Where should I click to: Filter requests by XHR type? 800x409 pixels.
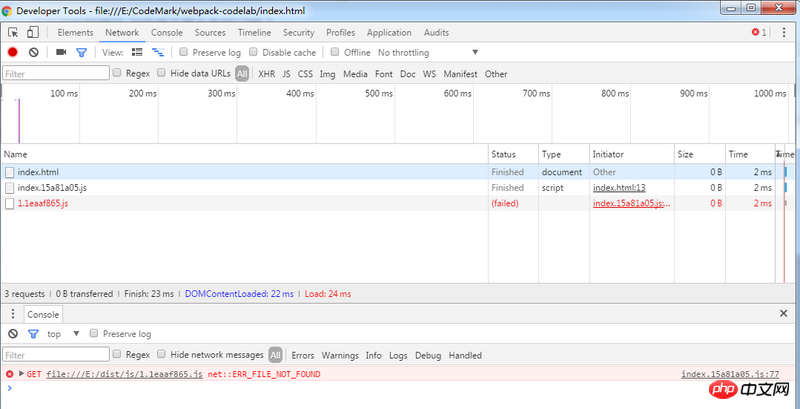tap(266, 73)
